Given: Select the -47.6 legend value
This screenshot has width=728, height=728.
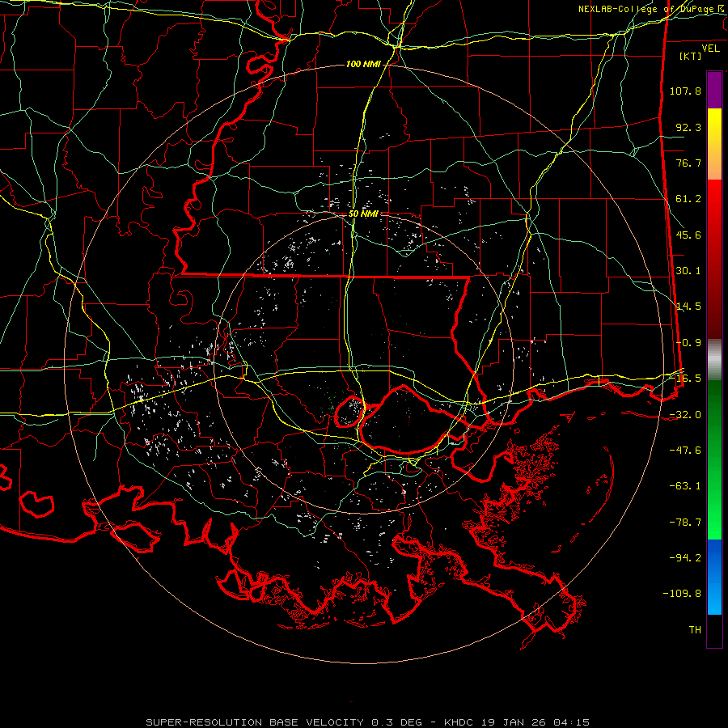Looking at the screenshot, I should coord(685,451).
